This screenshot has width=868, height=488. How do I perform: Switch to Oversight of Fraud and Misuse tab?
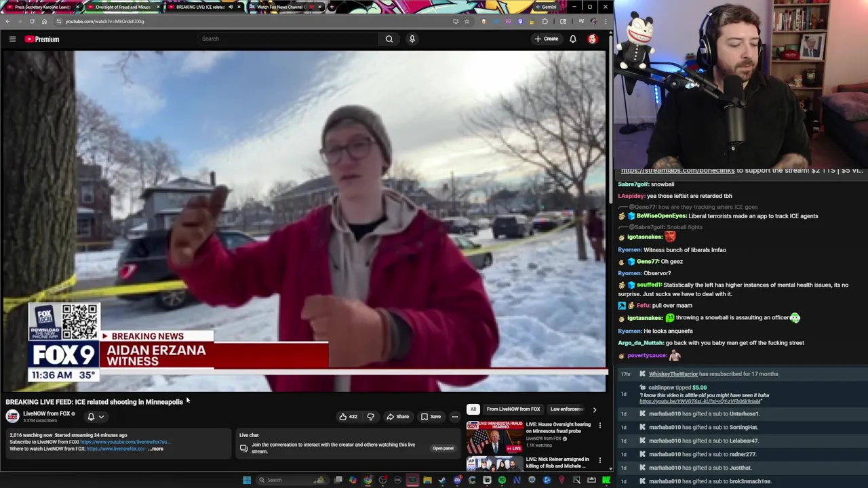point(123,7)
